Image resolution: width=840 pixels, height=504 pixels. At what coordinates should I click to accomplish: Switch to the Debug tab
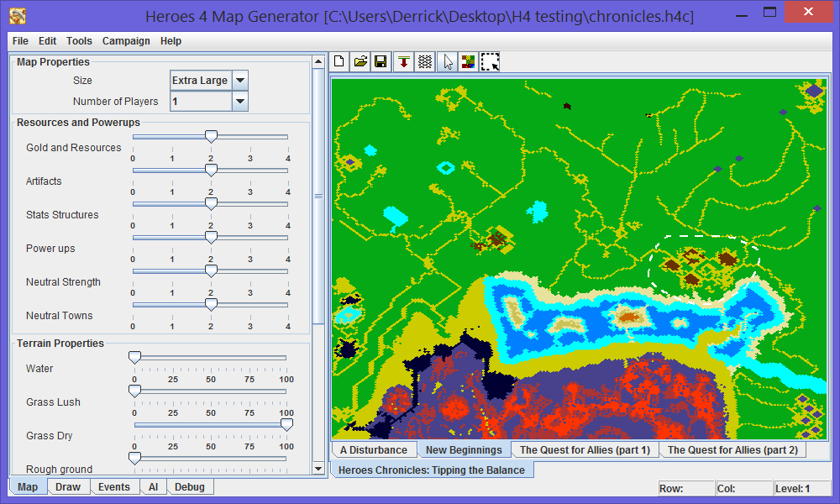(x=190, y=487)
